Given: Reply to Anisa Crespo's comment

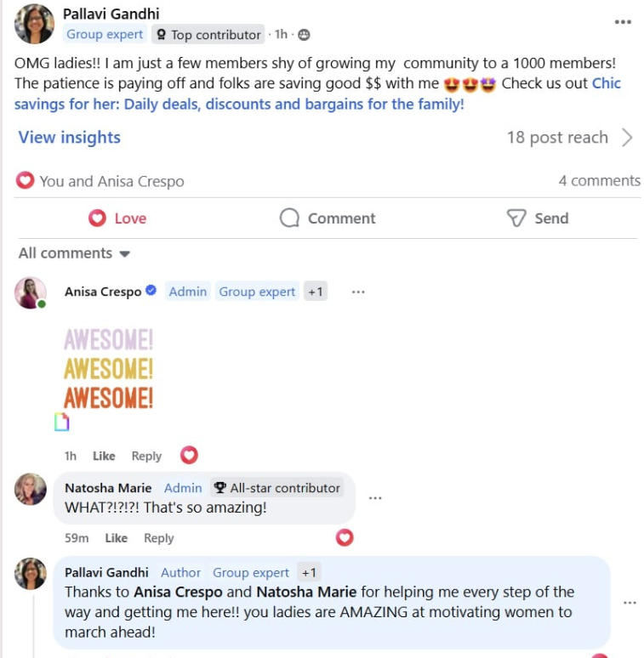Looking at the screenshot, I should (146, 456).
